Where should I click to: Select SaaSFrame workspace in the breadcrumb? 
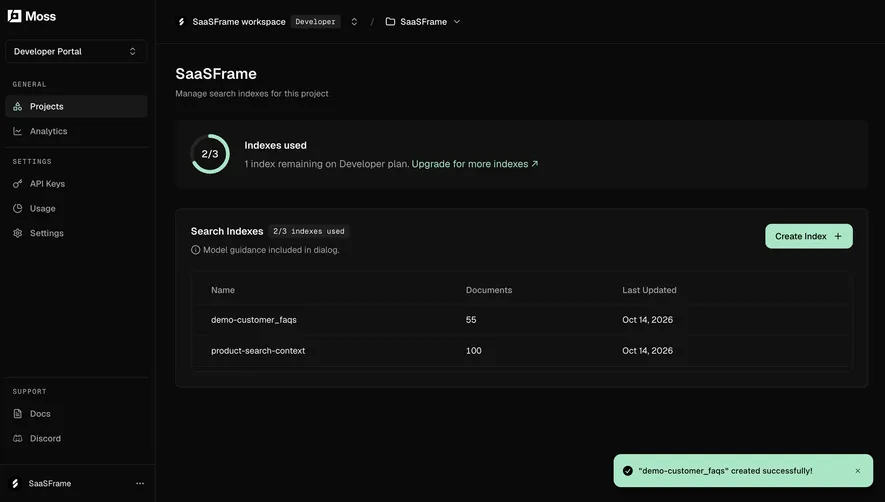(239, 22)
